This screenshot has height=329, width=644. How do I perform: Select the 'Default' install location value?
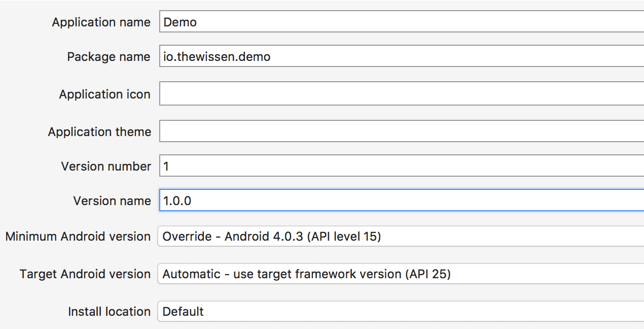[x=183, y=311]
